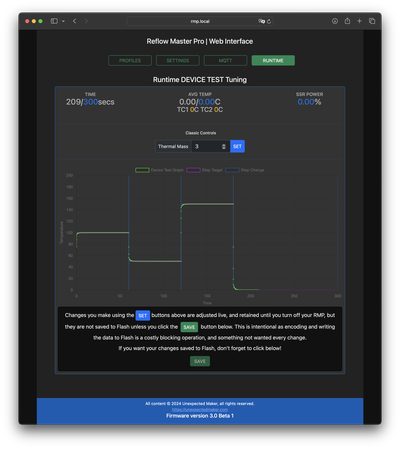Adjust the Thermal Mass stepper arrows
The width and height of the screenshot is (400, 449).
224,146
